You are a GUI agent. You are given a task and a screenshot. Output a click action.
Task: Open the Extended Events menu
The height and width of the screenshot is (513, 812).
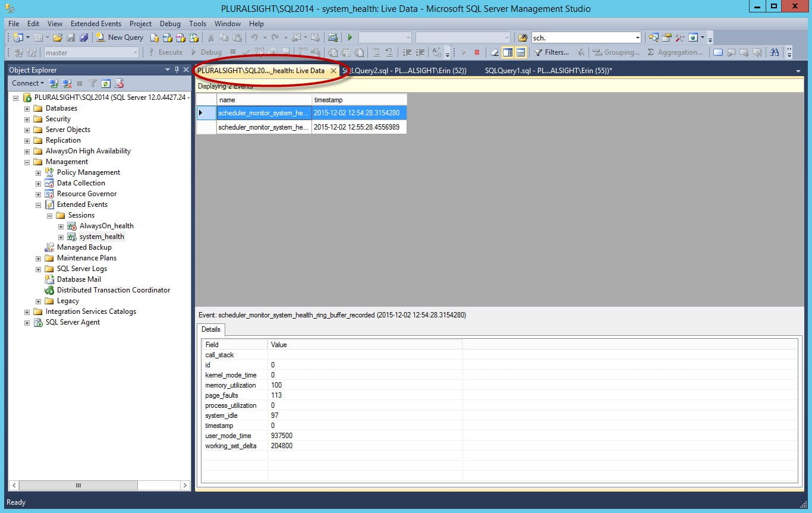[x=96, y=24]
